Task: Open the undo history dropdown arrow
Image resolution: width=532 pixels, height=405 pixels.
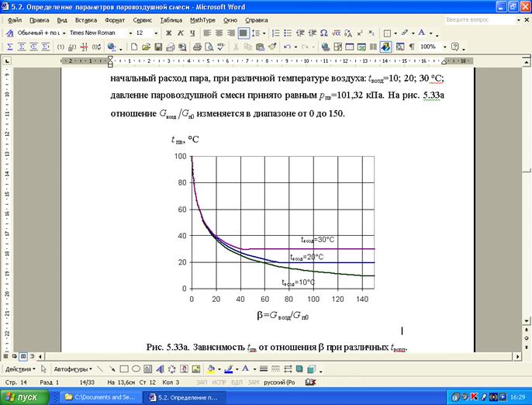Action: click(296, 47)
